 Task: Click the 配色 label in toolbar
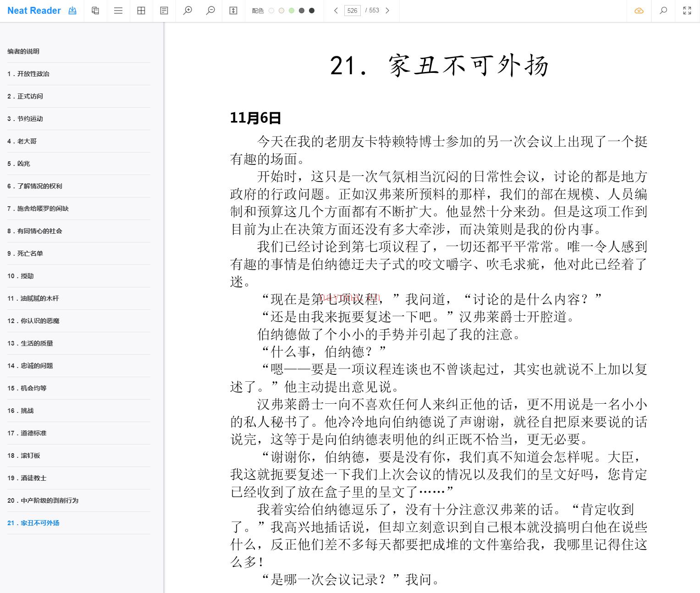[258, 11]
